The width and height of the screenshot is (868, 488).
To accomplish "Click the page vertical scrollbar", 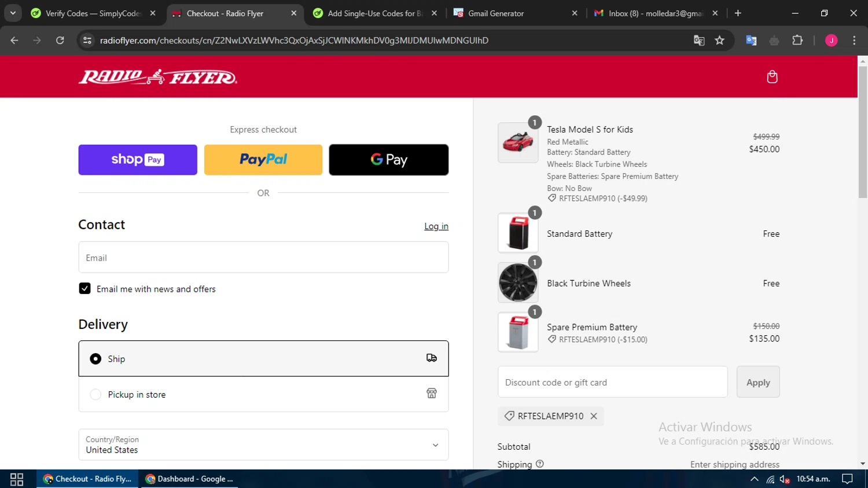I will 862,133.
